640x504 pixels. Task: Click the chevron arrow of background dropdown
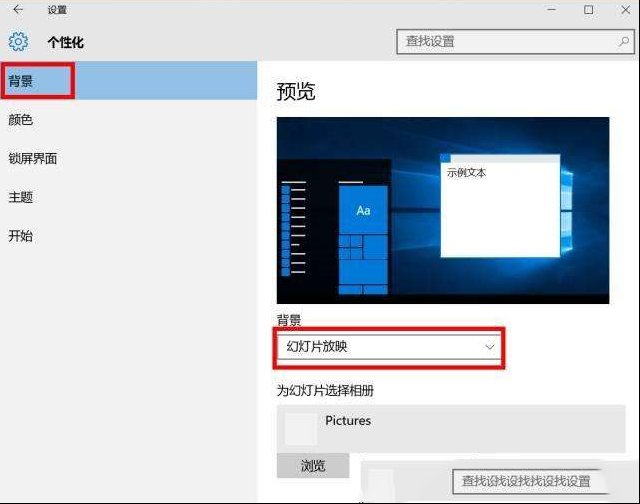(x=489, y=347)
